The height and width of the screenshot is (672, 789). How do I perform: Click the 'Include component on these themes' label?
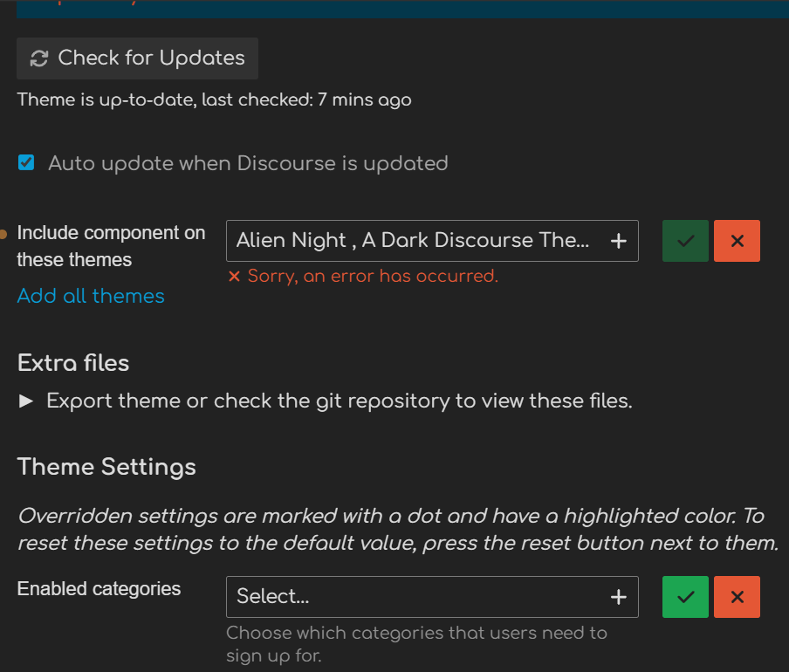[x=111, y=246]
